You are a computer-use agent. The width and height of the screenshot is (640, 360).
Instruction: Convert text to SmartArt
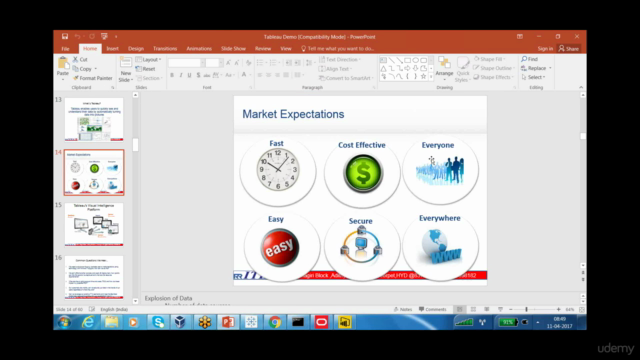coord(346,78)
